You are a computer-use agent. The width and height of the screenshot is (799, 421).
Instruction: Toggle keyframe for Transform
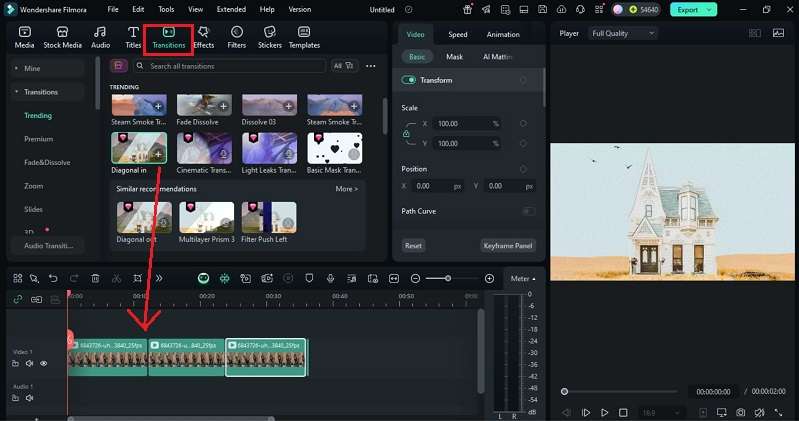523,80
